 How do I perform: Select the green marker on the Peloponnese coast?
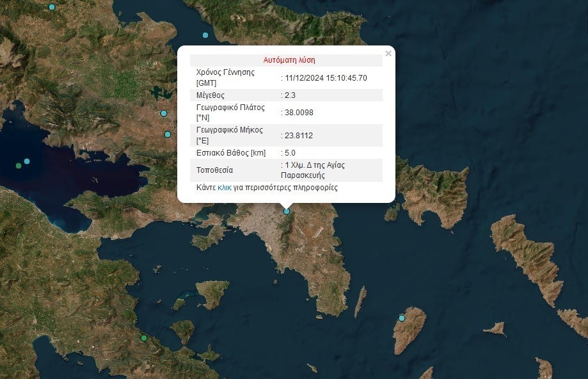click(x=144, y=338)
